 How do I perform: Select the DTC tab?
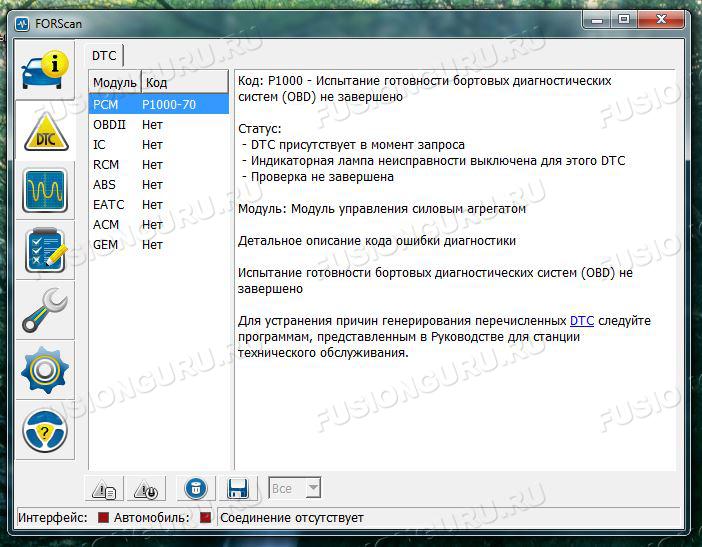coord(104,56)
